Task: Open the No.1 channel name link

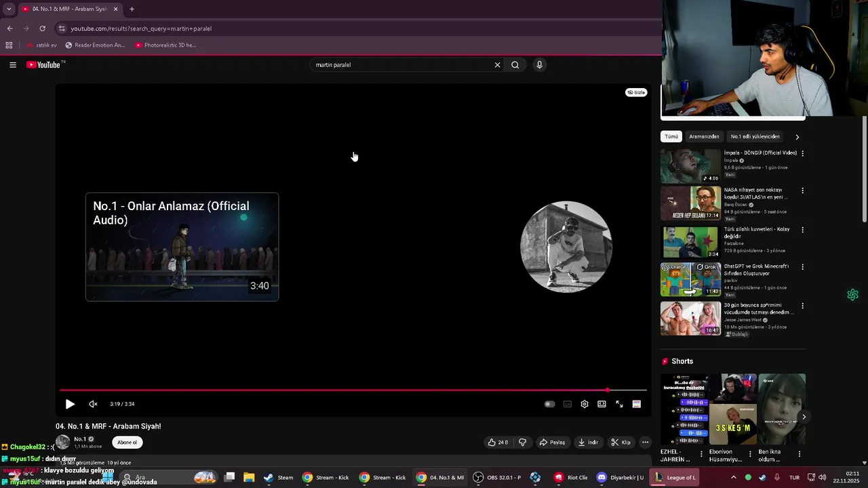Action: (x=80, y=439)
